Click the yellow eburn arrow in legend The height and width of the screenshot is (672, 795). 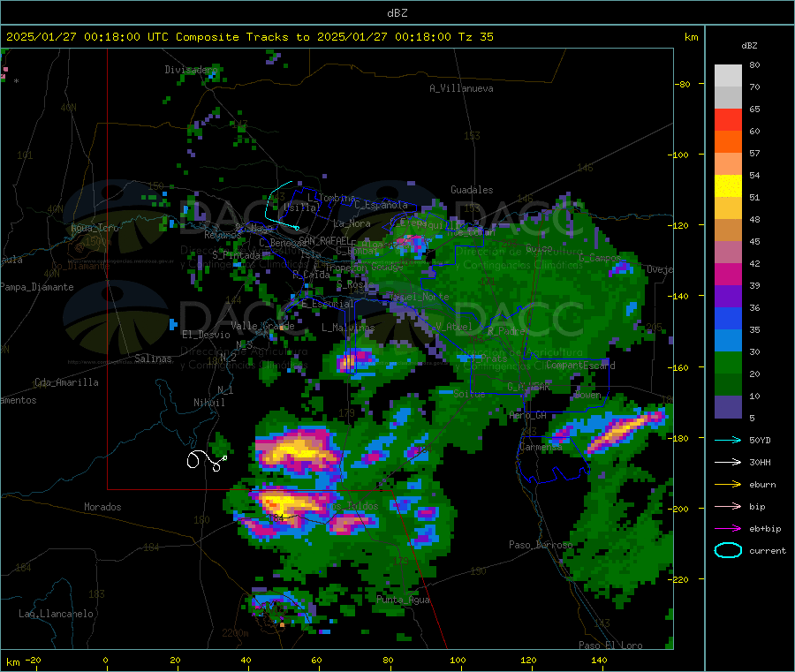[728, 485]
